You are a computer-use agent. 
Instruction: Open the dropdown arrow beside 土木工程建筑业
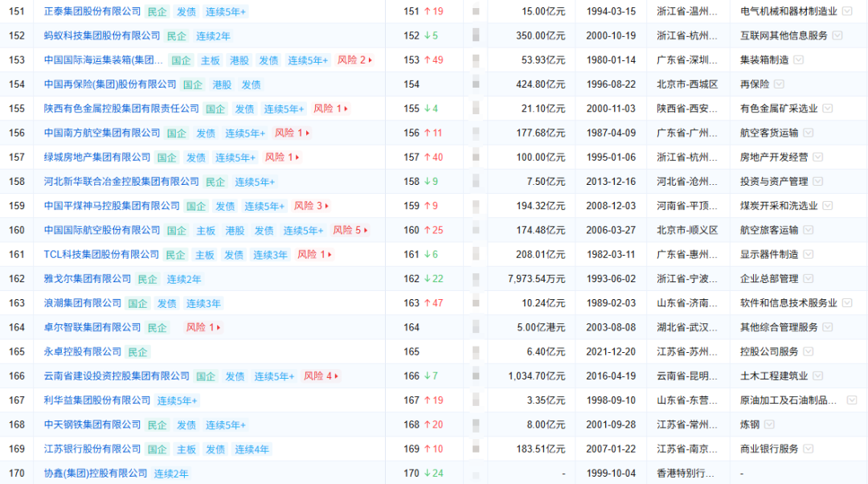pyautogui.click(x=817, y=376)
